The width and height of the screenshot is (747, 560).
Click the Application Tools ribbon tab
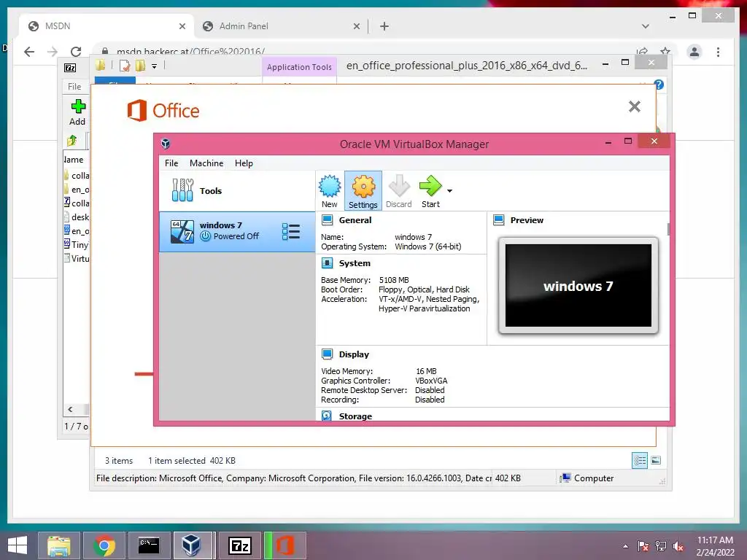tap(299, 67)
